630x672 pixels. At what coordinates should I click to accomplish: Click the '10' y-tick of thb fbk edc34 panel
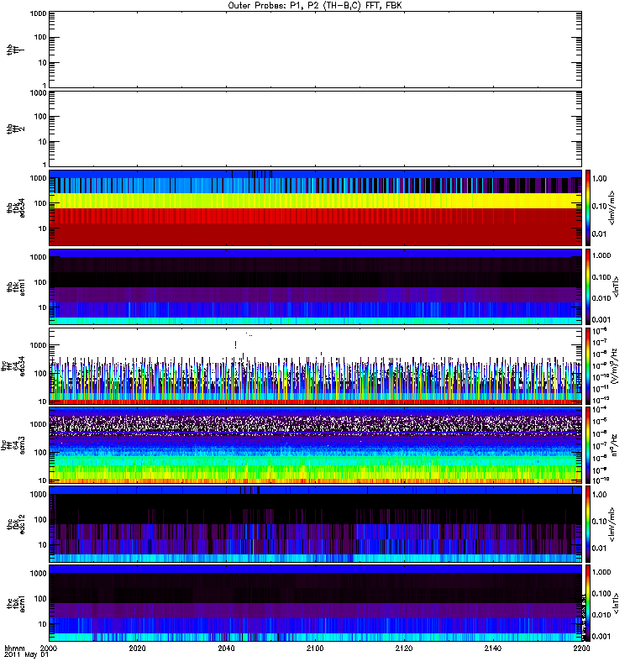click(43, 228)
